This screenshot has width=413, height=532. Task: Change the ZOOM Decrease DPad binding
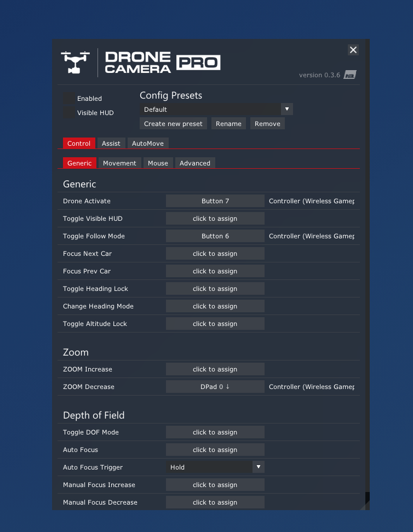[215, 387]
